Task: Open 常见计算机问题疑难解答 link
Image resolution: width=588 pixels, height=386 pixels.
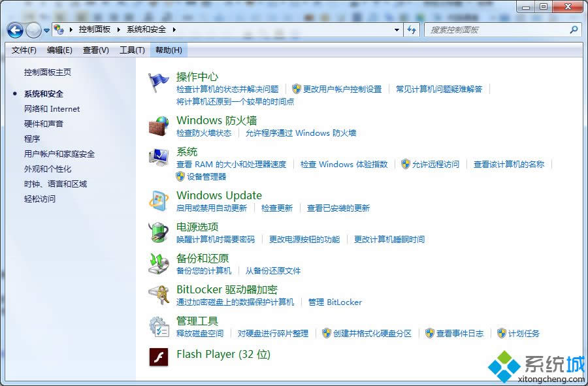Action: click(439, 89)
